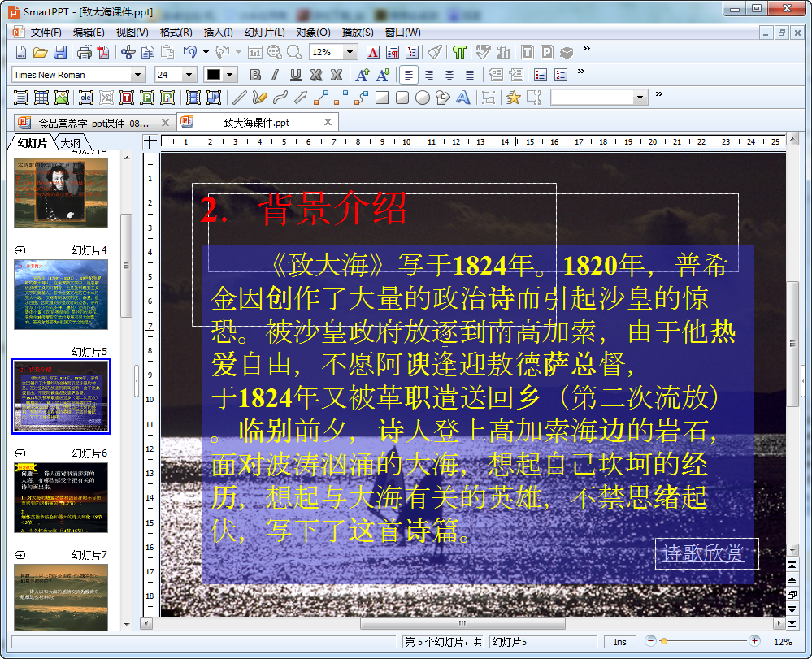This screenshot has width=812, height=659.
Task: Expand the standard toolbar overflow chevron
Action: pyautogui.click(x=587, y=49)
